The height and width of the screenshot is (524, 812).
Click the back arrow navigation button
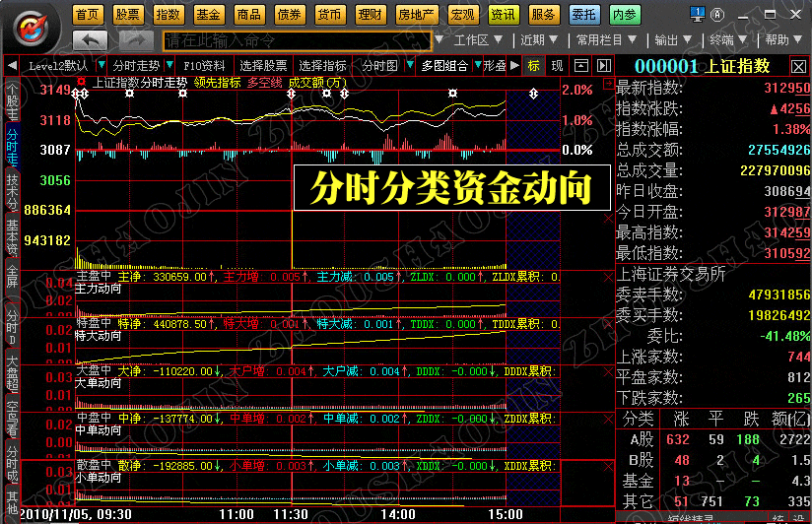pos(91,40)
